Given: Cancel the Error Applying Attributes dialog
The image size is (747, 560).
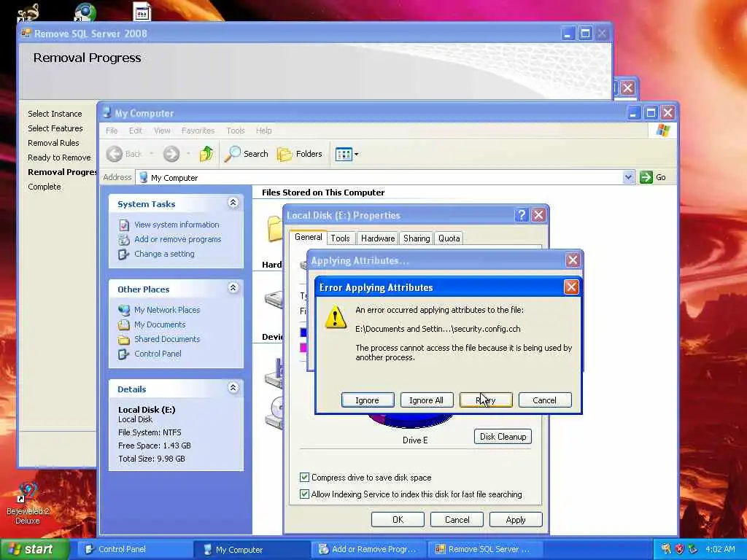Looking at the screenshot, I should [544, 400].
